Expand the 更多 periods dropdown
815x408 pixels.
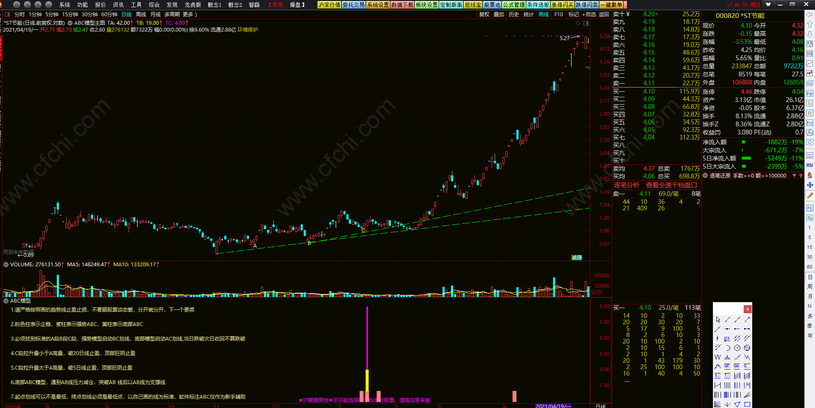(x=190, y=15)
